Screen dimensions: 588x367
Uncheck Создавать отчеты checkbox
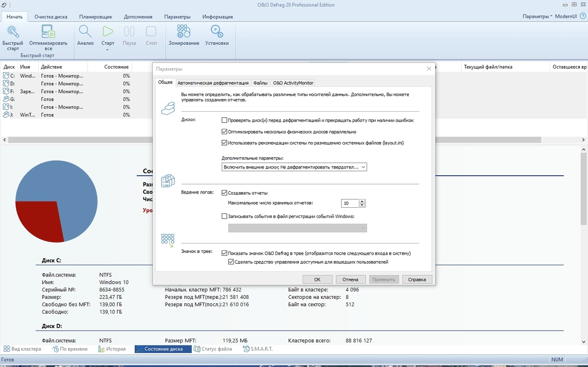(224, 193)
